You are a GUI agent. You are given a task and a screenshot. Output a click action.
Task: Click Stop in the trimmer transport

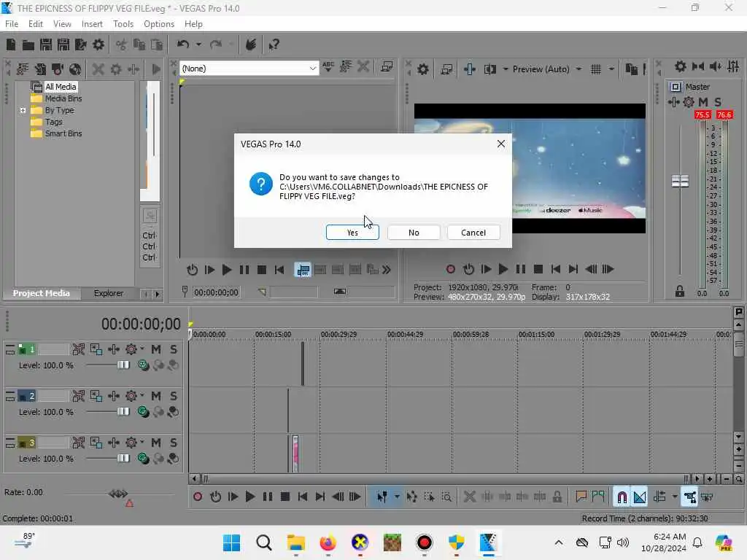[x=262, y=270]
